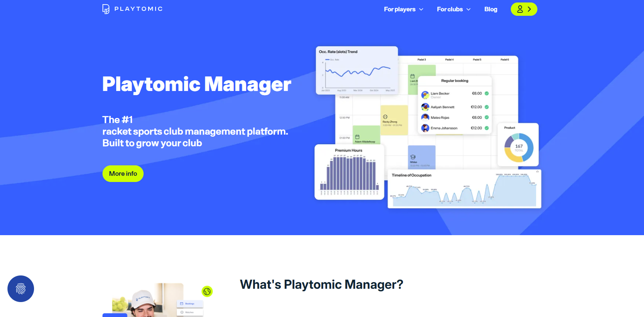Click the Timeline of Occupation chart
The width and height of the screenshot is (644, 317).
464,189
